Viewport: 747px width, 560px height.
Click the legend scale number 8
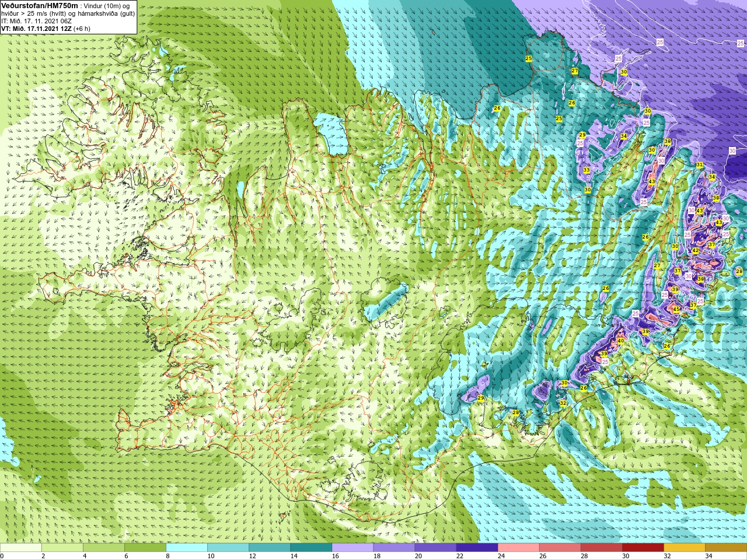pos(167,556)
